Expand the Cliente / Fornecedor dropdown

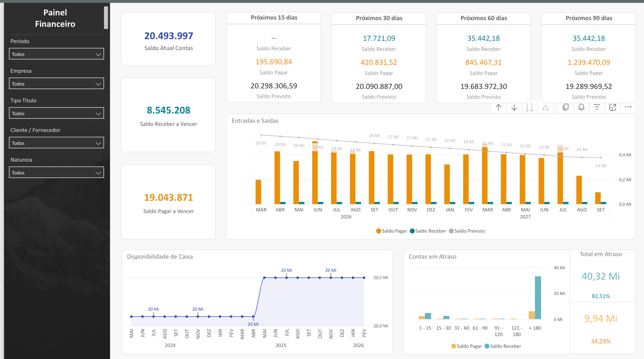click(56, 143)
